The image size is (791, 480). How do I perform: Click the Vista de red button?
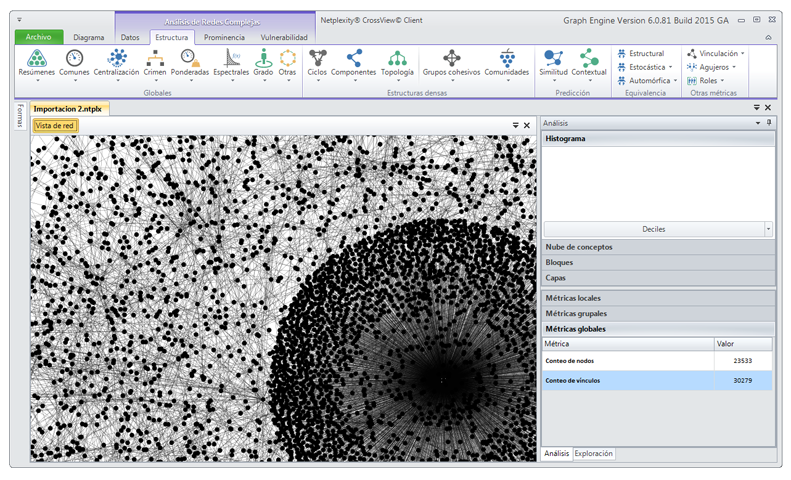pos(55,126)
